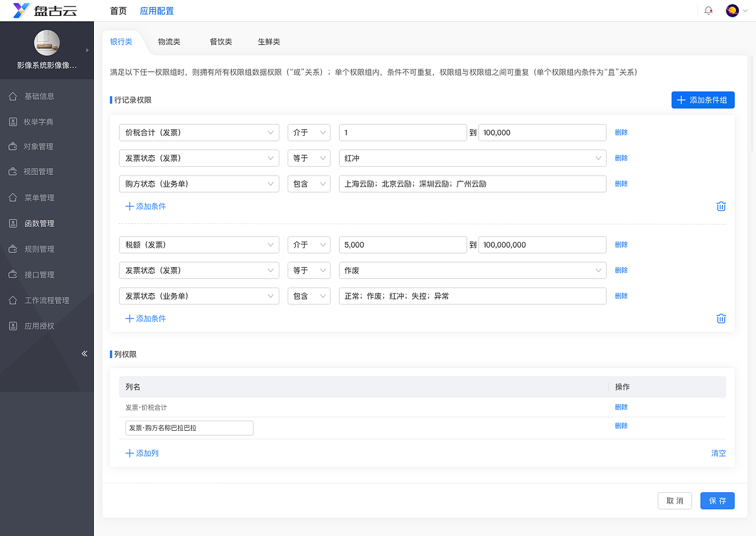Delete the 发票·购方名称巴拉巴拉 column row
Screen dimensions: 756x536
(x=621, y=425)
